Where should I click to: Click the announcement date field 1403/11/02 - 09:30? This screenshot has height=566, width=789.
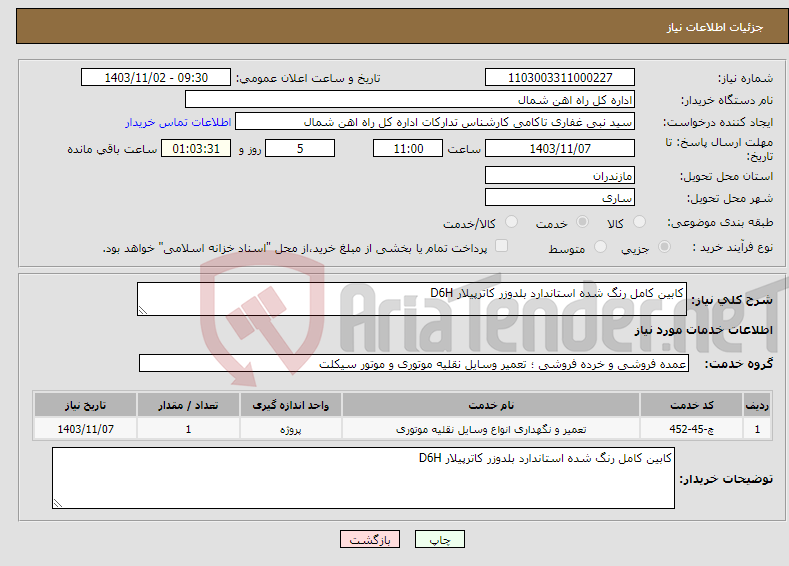pyautogui.click(x=155, y=77)
